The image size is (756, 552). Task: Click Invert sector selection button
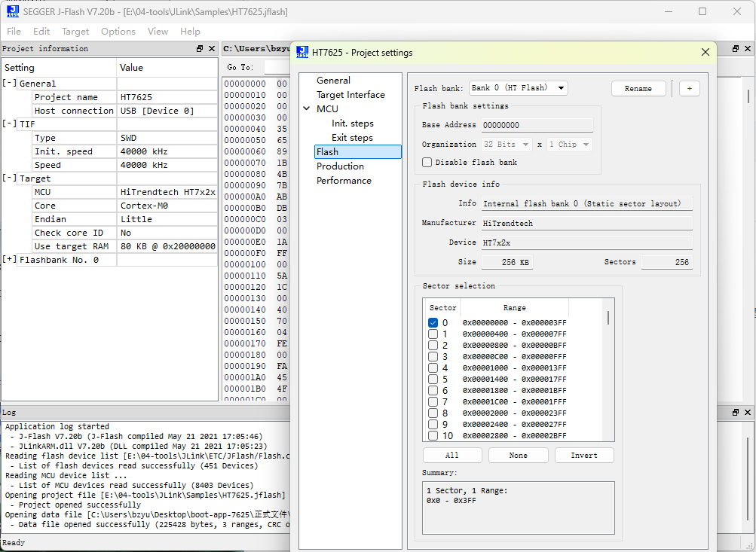584,455
